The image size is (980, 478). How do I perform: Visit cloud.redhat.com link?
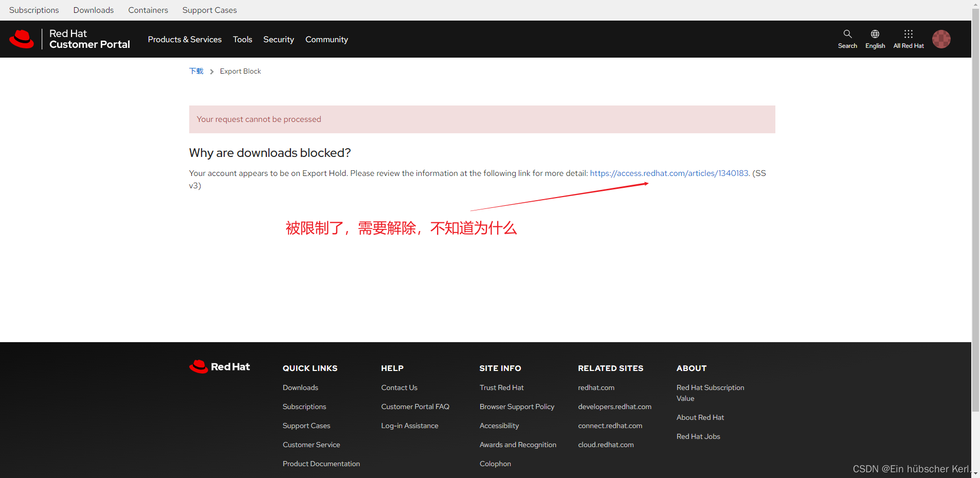(606, 445)
